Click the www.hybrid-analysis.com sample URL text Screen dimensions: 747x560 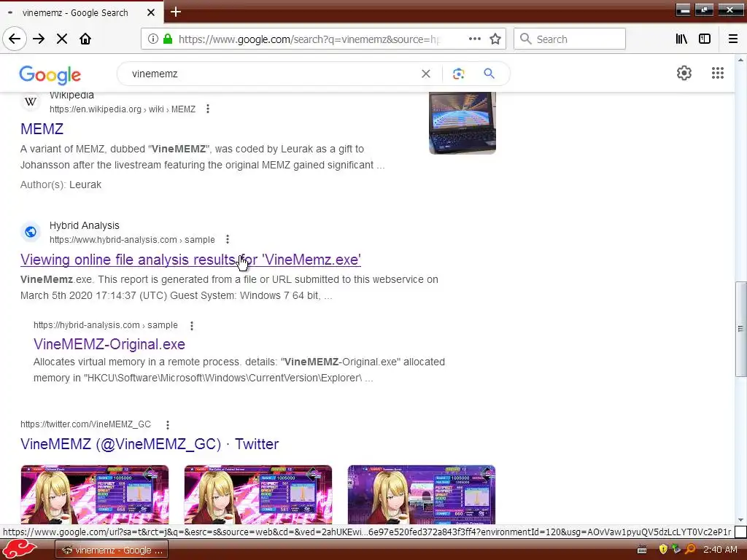pyautogui.click(x=132, y=239)
